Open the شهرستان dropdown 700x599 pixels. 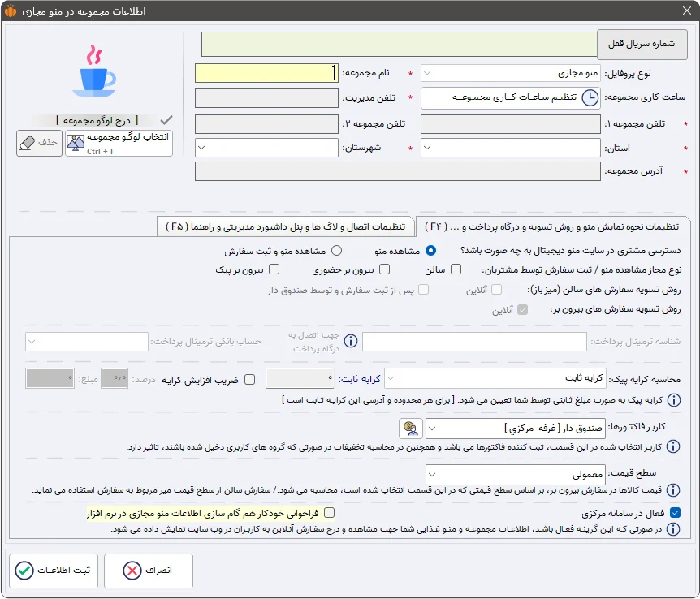(x=266, y=148)
